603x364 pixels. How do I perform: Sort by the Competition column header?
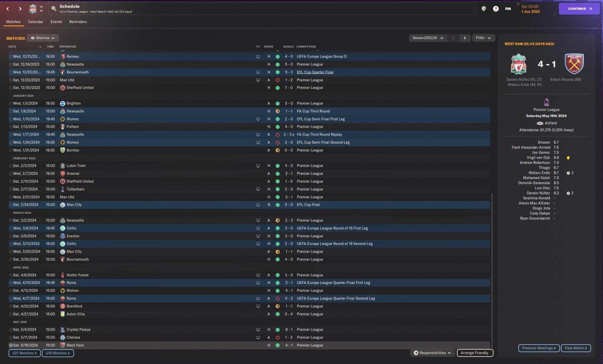coord(306,47)
